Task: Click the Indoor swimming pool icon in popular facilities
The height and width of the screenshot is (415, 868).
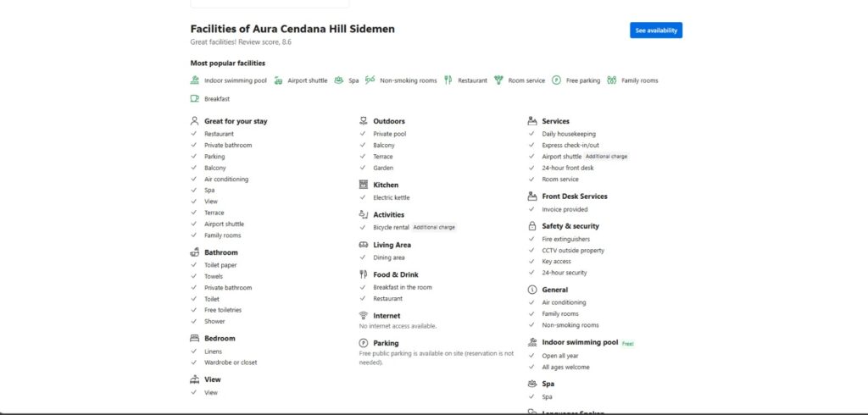Action: (195, 80)
